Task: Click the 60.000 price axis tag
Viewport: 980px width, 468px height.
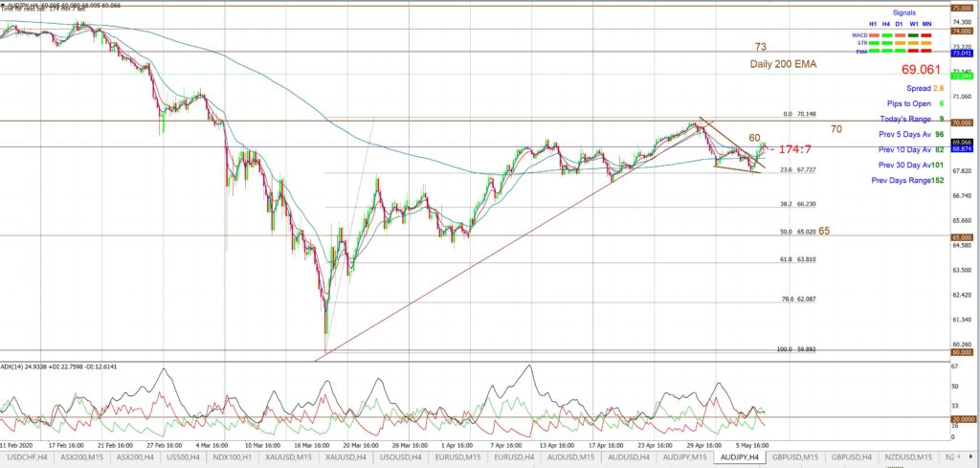Action: tap(961, 352)
